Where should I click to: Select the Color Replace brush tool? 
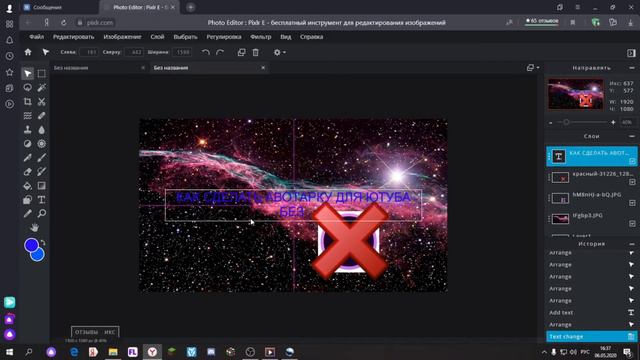42,172
